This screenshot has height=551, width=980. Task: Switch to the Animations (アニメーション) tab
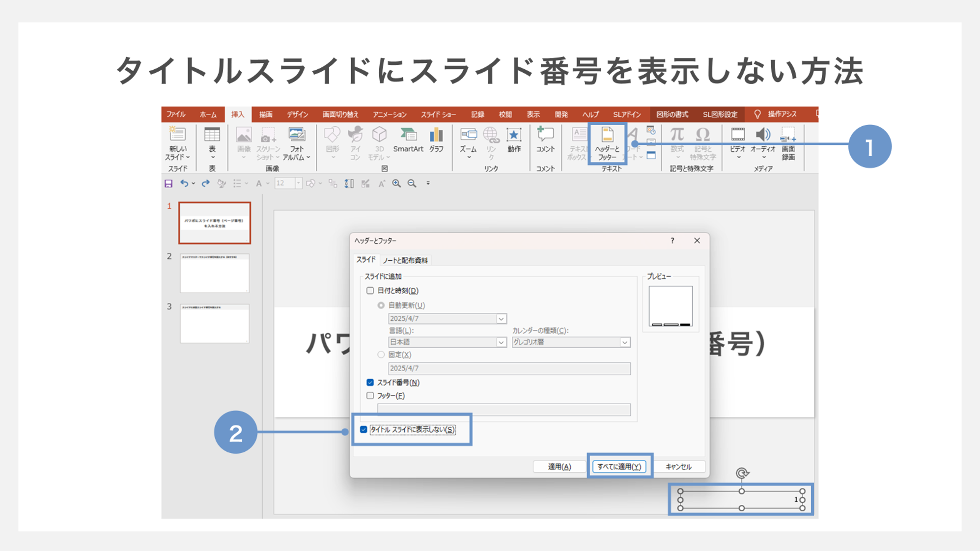pyautogui.click(x=390, y=114)
